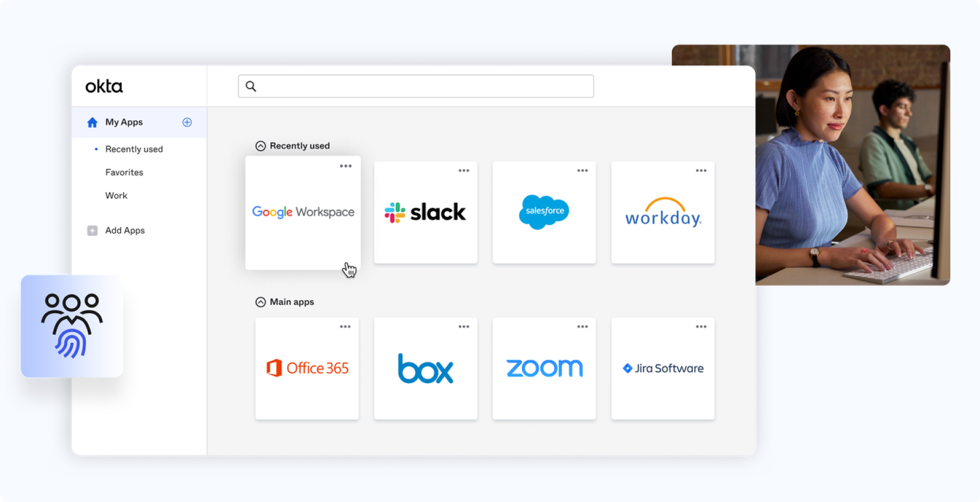Open the Office 365 app tile
This screenshot has height=502, width=980.
[x=307, y=368]
